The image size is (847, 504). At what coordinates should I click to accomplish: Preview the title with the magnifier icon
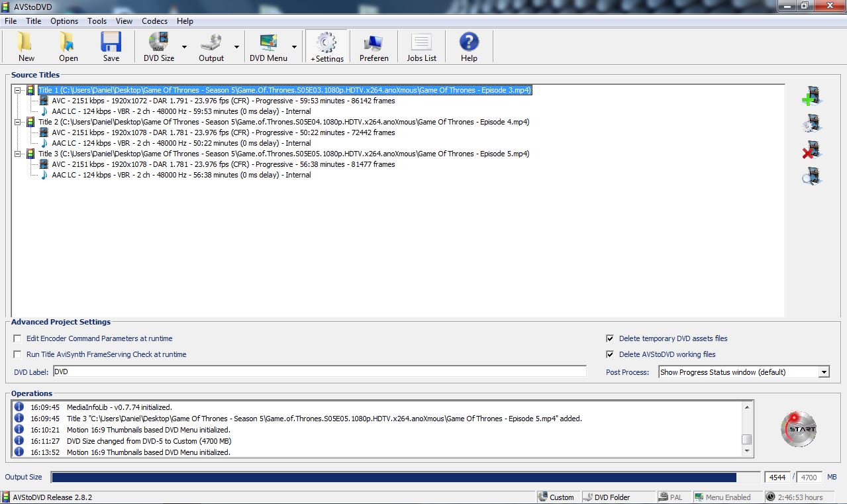coord(811,176)
